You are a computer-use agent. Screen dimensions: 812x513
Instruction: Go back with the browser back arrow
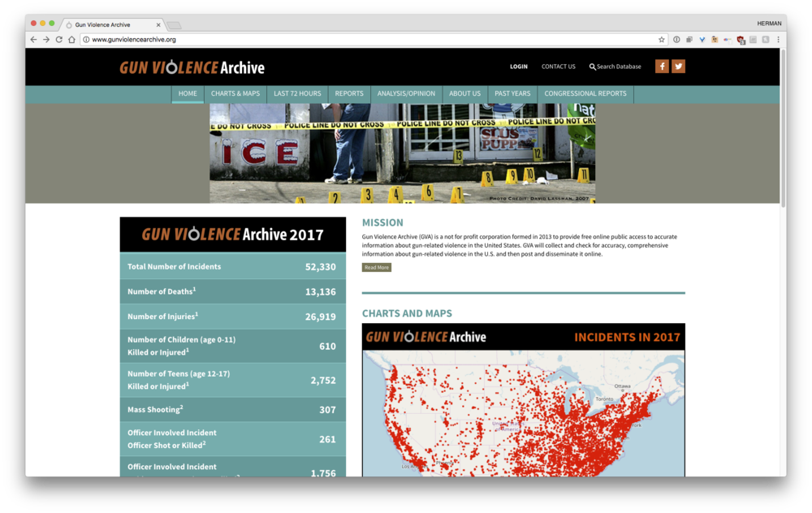[x=33, y=39]
